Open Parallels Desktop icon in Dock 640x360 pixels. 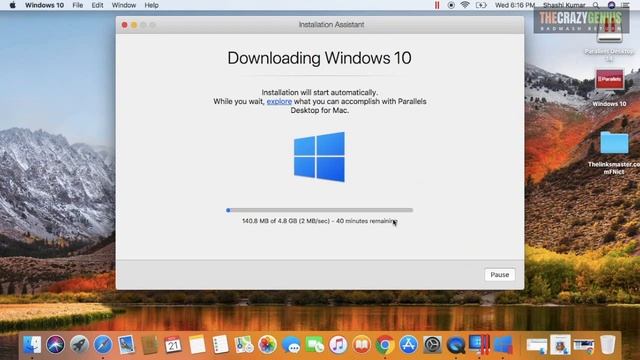(479, 345)
